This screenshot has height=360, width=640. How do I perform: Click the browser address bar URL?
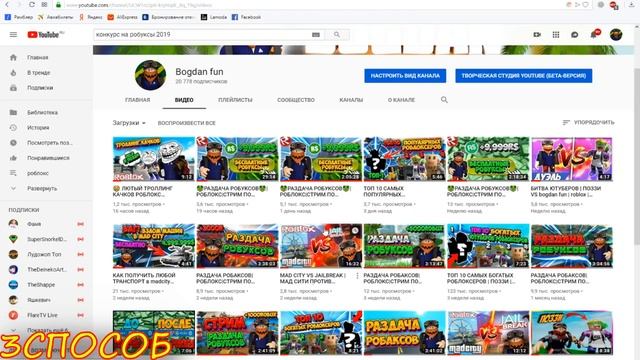(139, 5)
